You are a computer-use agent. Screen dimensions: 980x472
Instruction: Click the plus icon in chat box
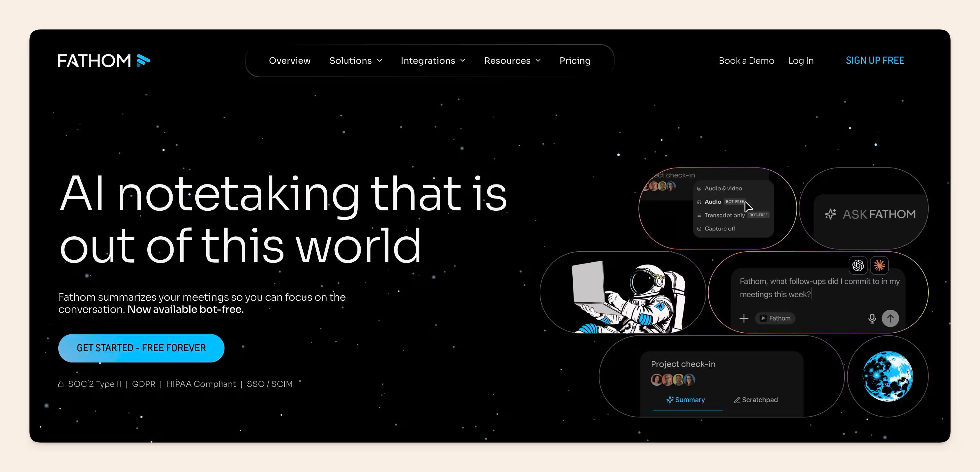click(744, 318)
